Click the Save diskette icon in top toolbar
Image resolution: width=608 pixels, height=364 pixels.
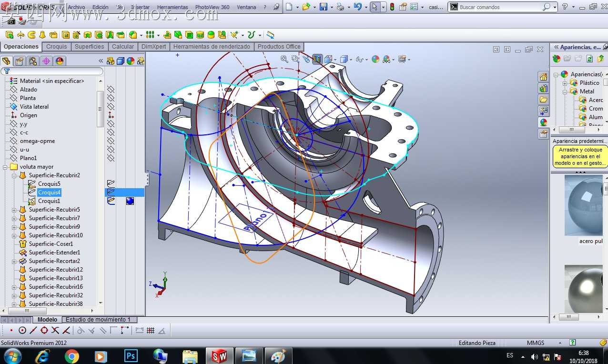click(x=324, y=7)
